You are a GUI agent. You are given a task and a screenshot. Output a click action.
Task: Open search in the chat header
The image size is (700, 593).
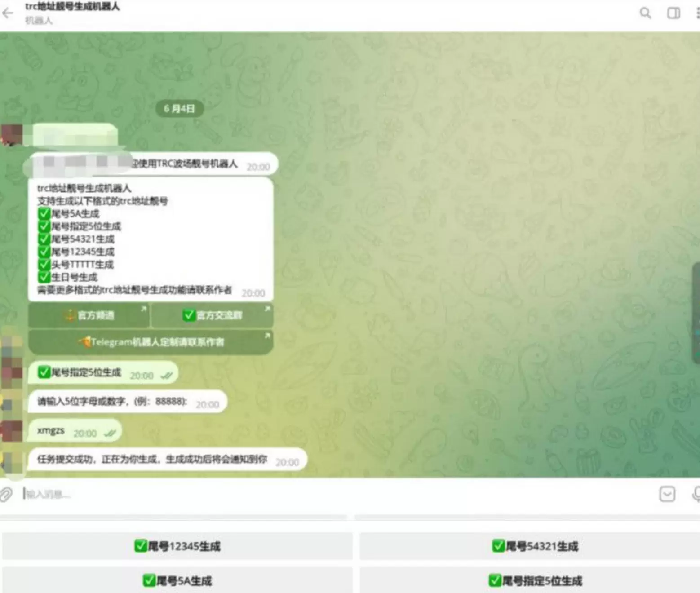click(645, 13)
